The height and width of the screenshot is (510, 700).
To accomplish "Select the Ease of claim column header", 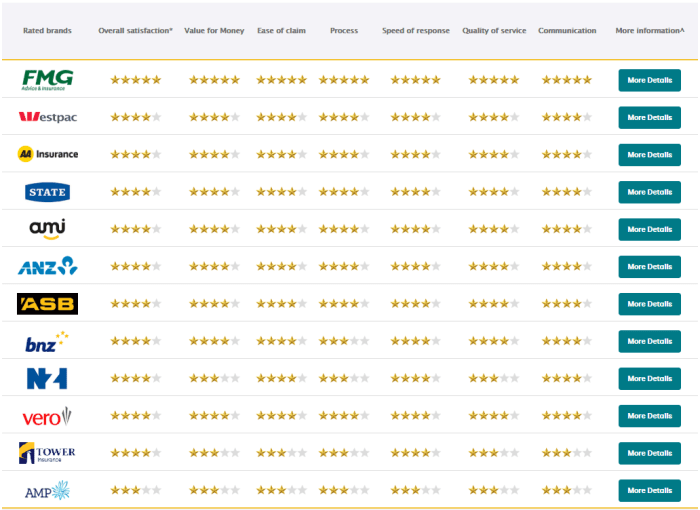I will pos(281,31).
